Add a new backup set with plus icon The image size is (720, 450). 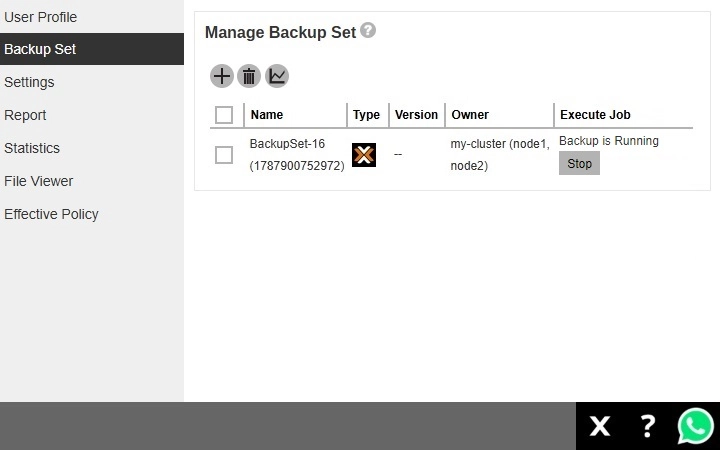coord(222,76)
